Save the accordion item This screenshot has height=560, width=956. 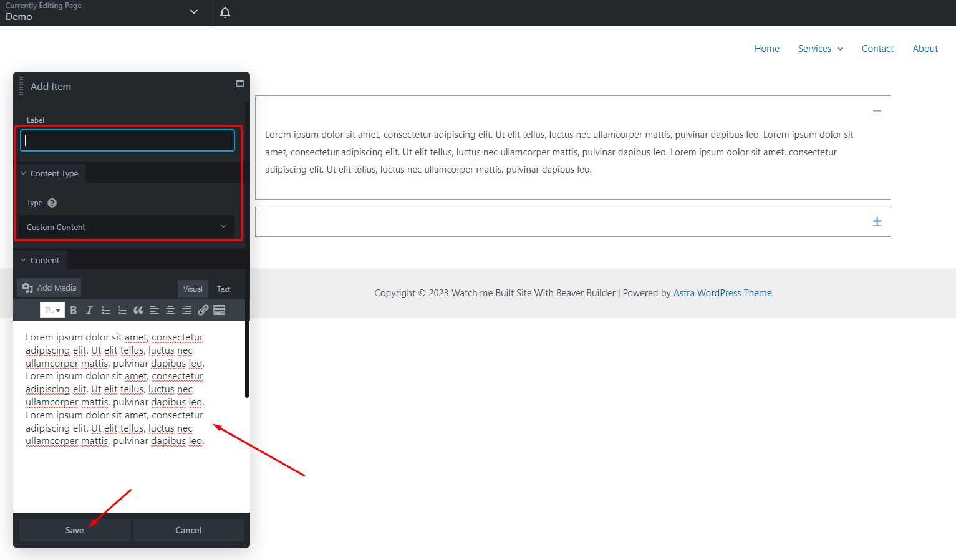pyautogui.click(x=75, y=530)
